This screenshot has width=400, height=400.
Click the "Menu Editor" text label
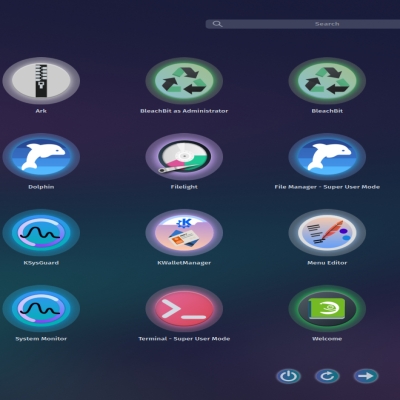(x=327, y=263)
